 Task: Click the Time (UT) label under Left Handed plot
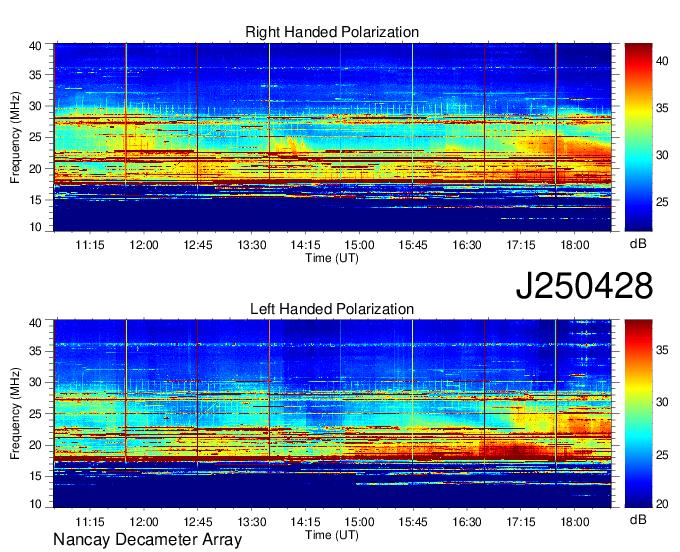pyautogui.click(x=332, y=535)
